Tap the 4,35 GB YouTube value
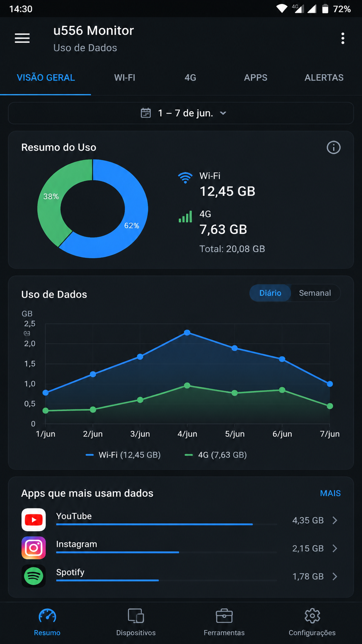The image size is (362, 644). (x=308, y=520)
